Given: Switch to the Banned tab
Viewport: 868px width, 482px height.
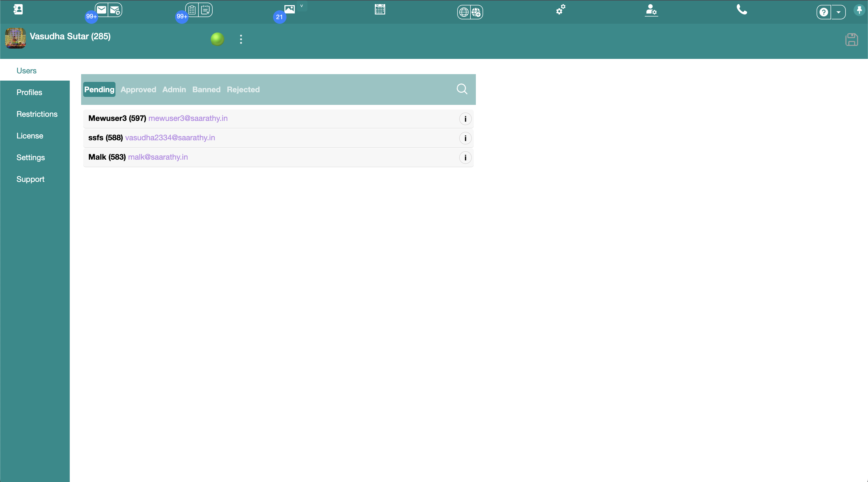Looking at the screenshot, I should 206,90.
